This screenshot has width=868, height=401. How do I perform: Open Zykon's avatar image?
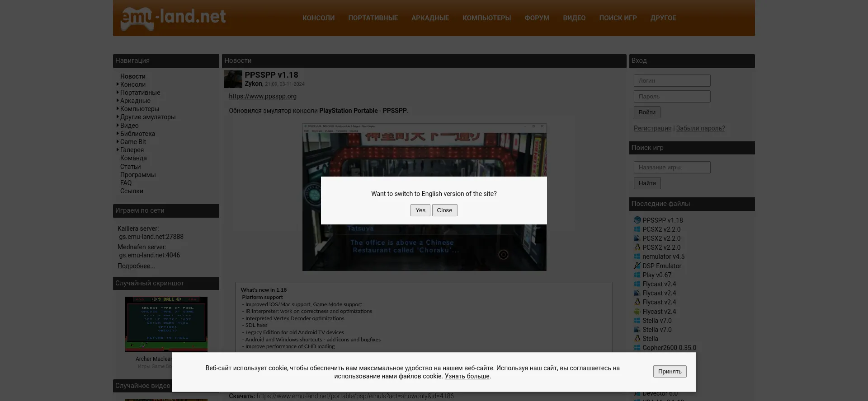click(233, 79)
